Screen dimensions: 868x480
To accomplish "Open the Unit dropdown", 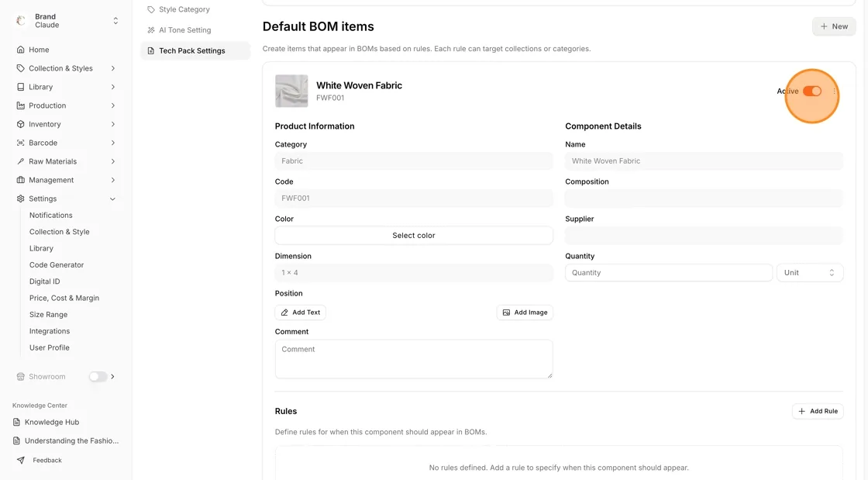I will pos(809,272).
